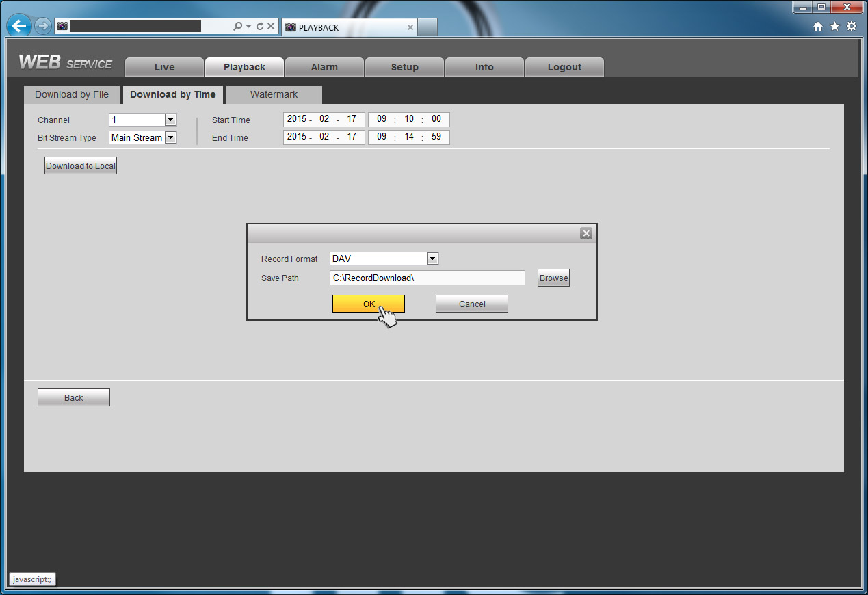Open the Channel dropdown

click(171, 120)
